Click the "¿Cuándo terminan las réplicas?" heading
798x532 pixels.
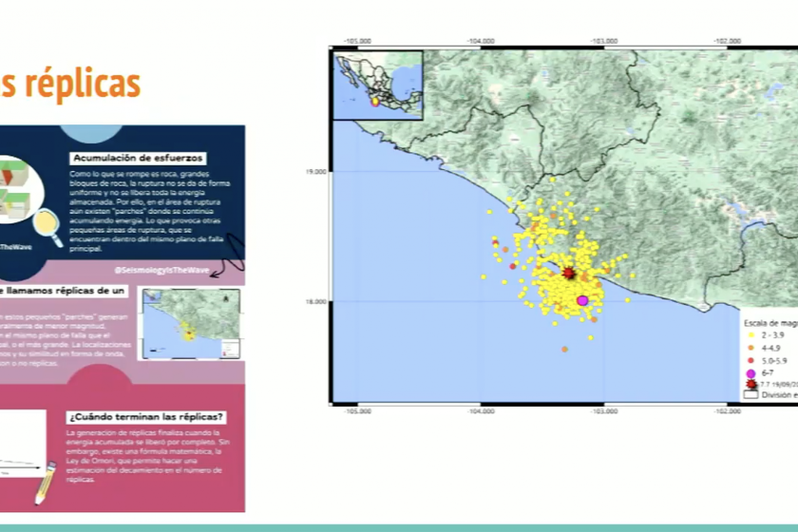click(x=146, y=417)
